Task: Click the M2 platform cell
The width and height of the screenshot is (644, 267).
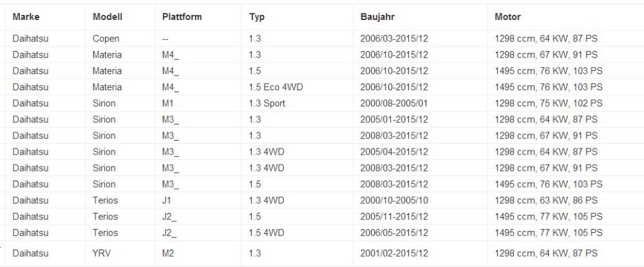Action: pos(169,252)
